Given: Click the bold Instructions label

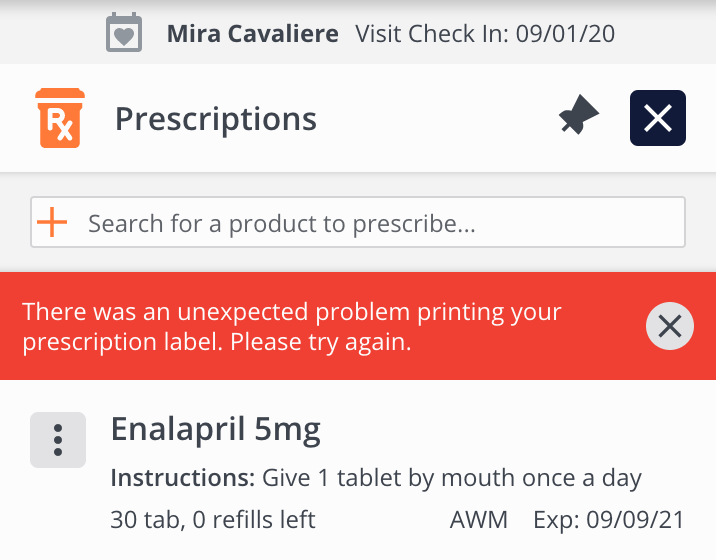Looking at the screenshot, I should 182,478.
